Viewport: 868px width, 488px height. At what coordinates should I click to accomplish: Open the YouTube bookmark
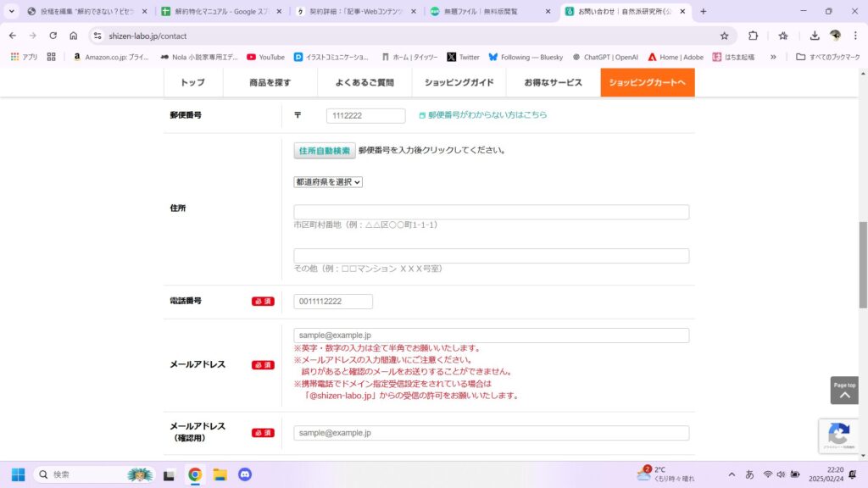coord(265,57)
